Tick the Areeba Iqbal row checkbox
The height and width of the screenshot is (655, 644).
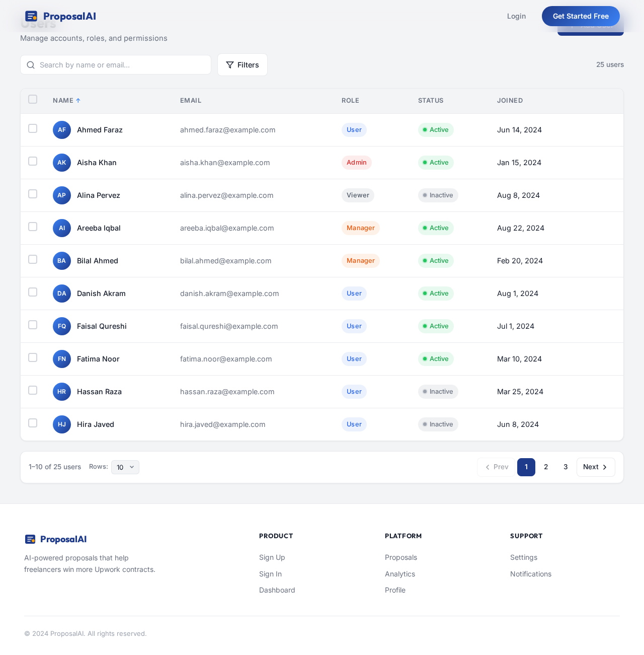tap(33, 227)
